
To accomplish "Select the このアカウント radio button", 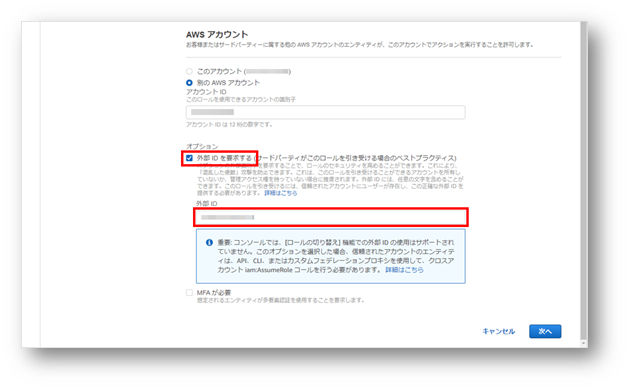I will tap(189, 71).
